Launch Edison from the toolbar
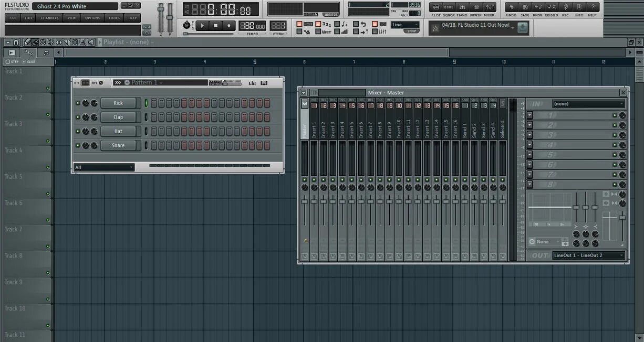Screen dimensions: 644x342 point(552,6)
